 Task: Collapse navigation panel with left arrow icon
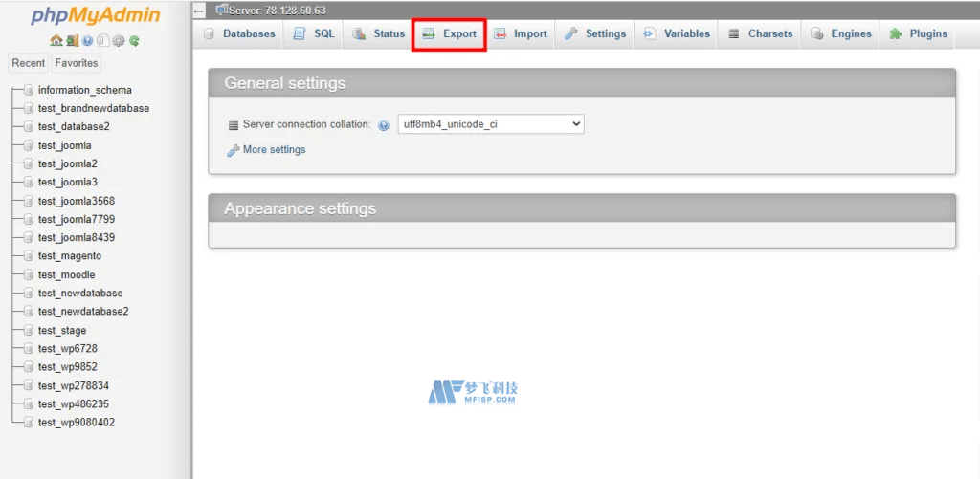[x=199, y=11]
